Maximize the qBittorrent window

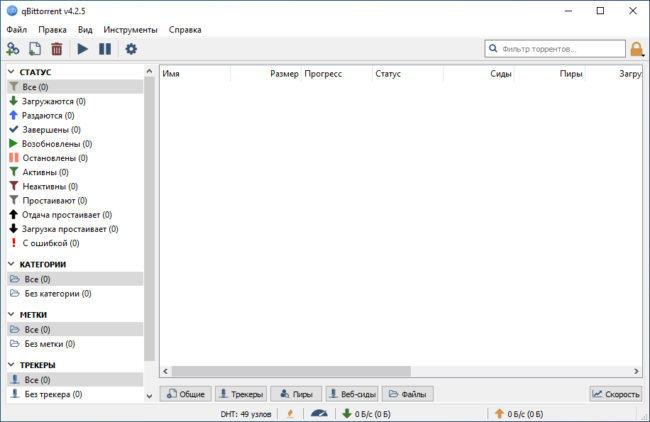(600, 11)
